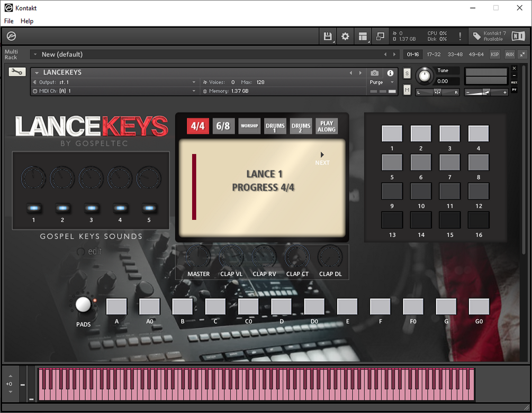This screenshot has width=532, height=413.
Task: Switch to rack page 17-32
Action: 434,55
